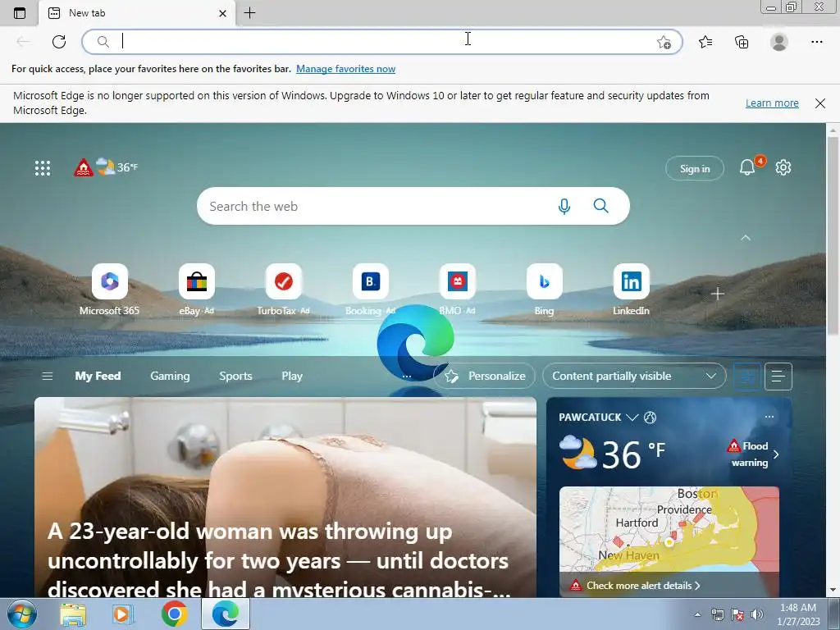Refresh the current page

(x=59, y=42)
